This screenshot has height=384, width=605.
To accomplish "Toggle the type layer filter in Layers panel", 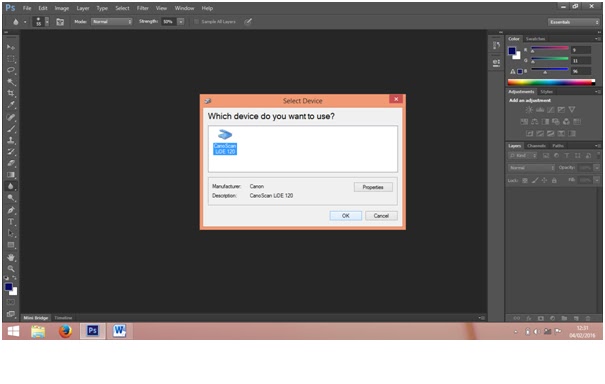I will [567, 156].
